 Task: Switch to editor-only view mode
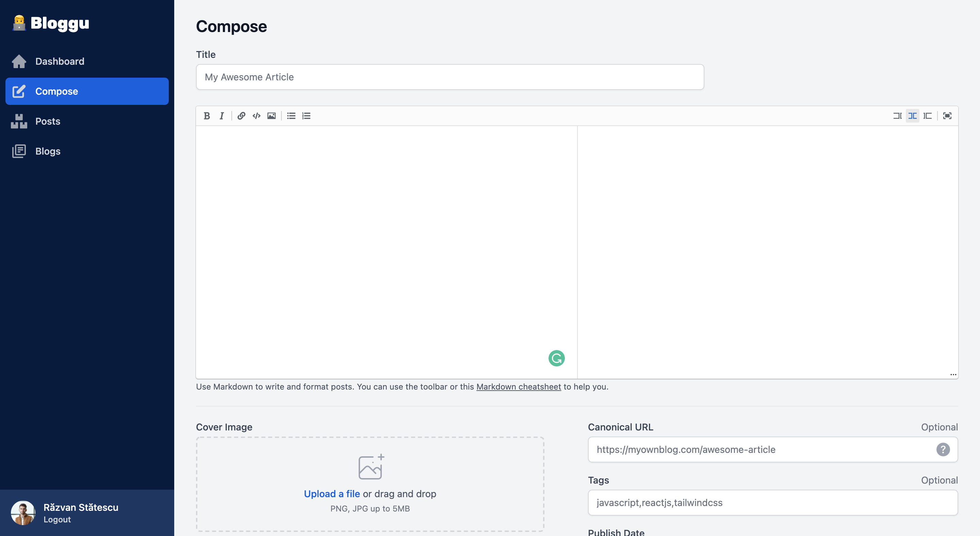click(897, 116)
